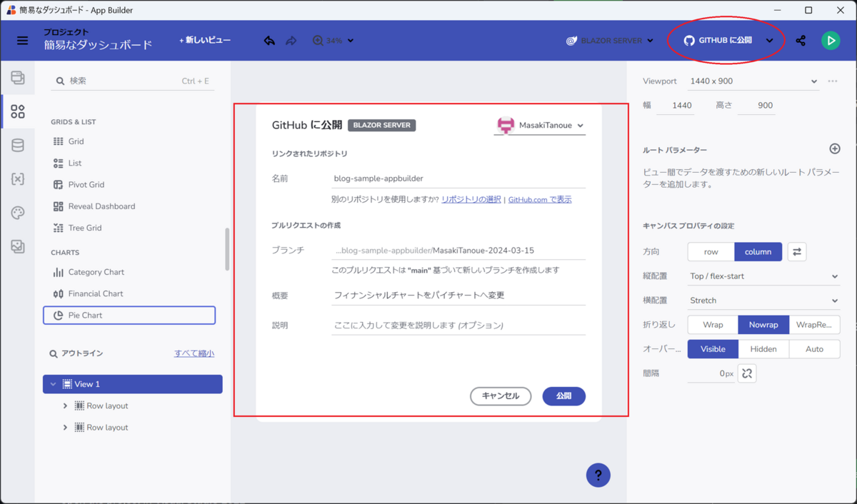Viewport: 857px width, 504px height.
Task: Click the swap direction icon
Action: click(797, 251)
